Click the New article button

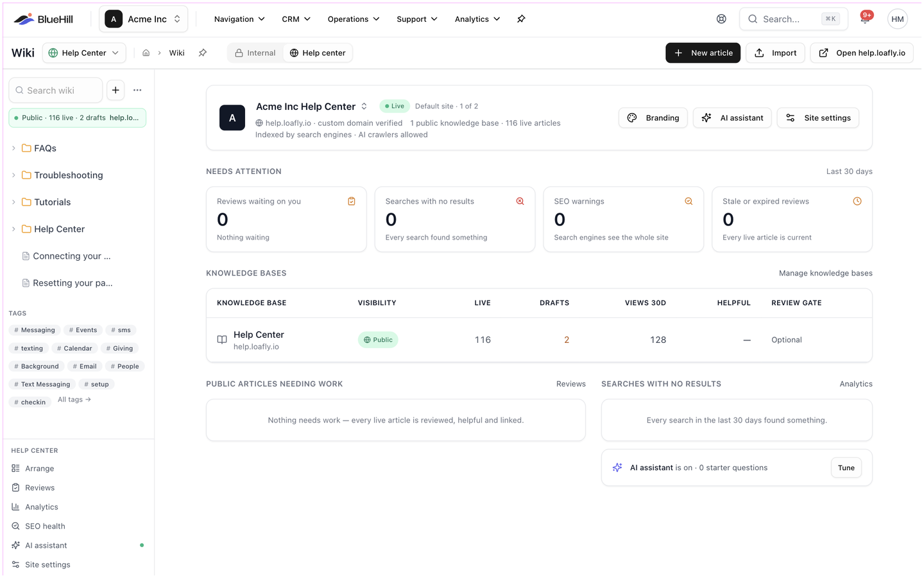[703, 53]
